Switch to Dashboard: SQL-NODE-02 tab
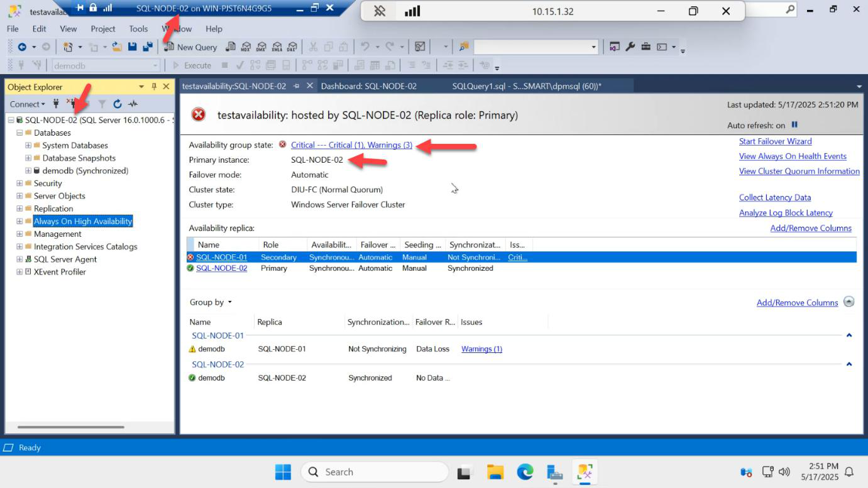Screen dimensions: 868x488 pyautogui.click(x=369, y=87)
